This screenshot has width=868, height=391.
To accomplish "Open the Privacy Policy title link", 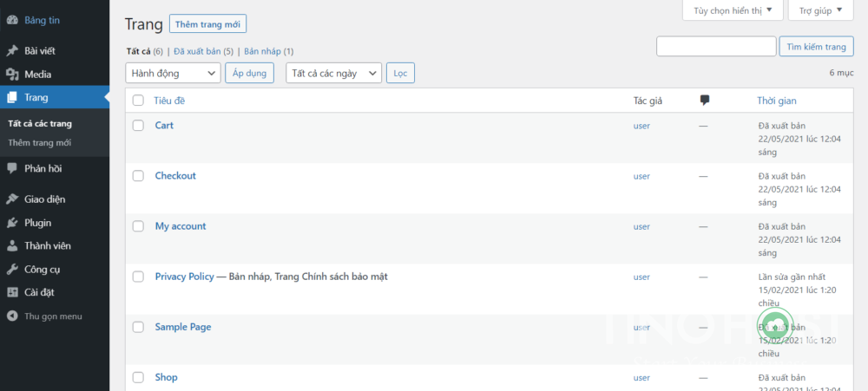I will (x=184, y=277).
